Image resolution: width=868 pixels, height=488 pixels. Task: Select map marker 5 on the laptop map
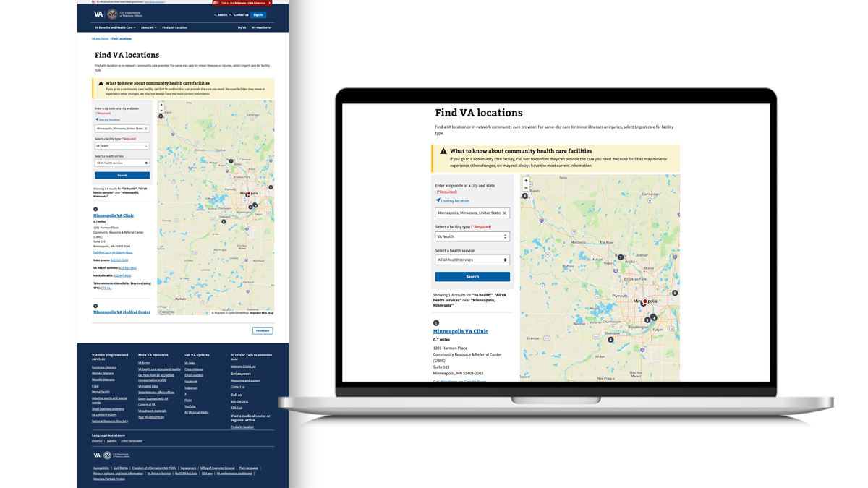(674, 293)
